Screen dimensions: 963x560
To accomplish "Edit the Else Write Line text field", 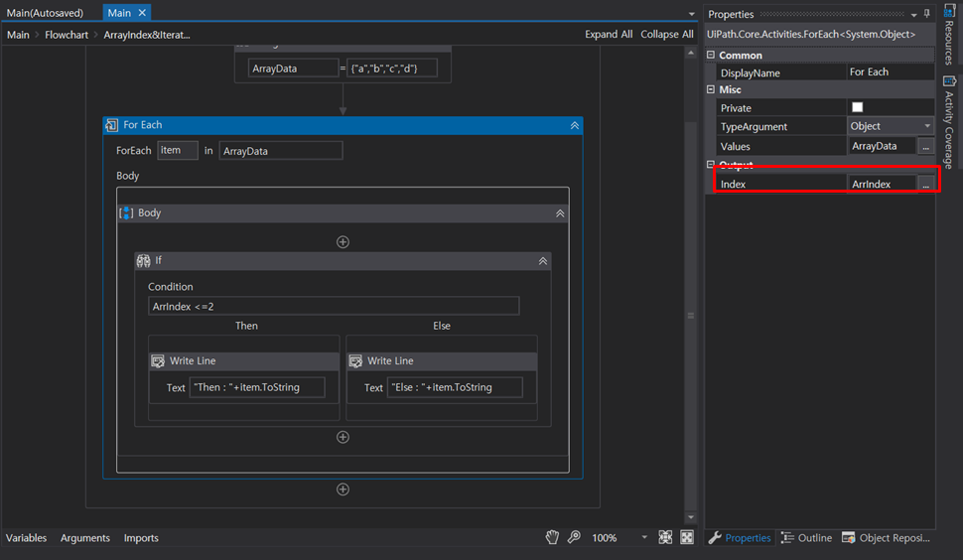I will [455, 387].
